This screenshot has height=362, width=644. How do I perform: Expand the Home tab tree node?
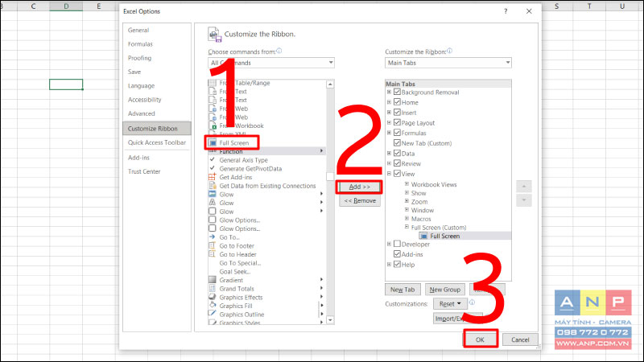tap(389, 102)
